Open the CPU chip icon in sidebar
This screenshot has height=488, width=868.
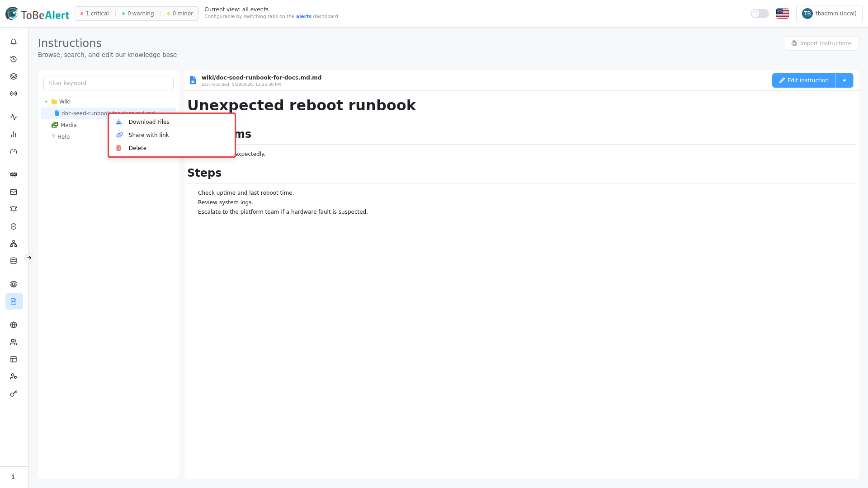tap(14, 284)
